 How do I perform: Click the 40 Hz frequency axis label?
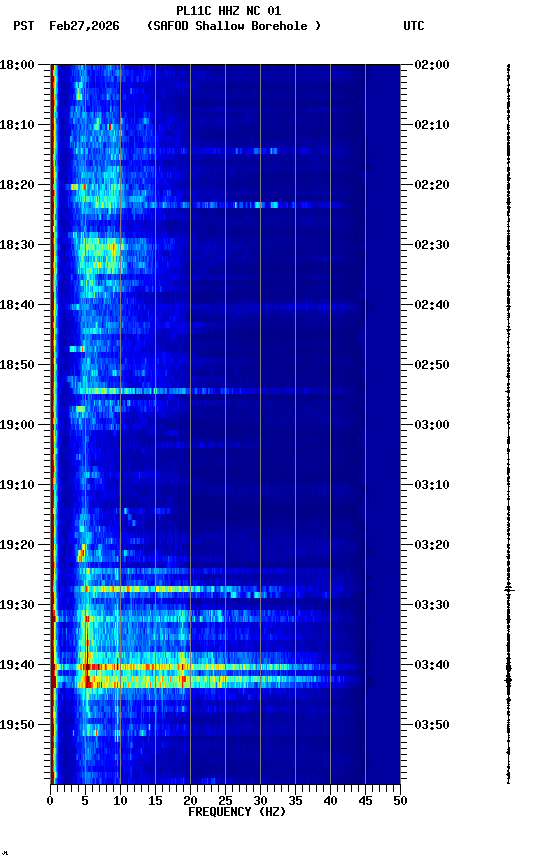[x=330, y=801]
